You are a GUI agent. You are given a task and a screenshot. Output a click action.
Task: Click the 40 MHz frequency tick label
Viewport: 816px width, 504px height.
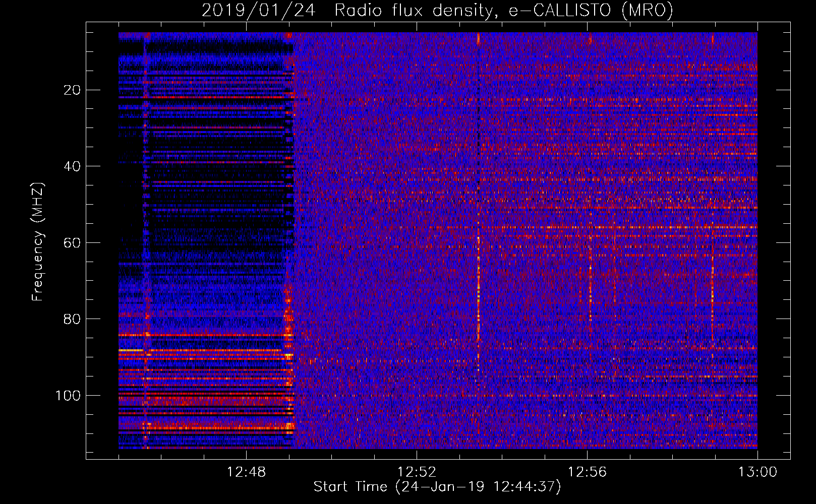[73, 166]
